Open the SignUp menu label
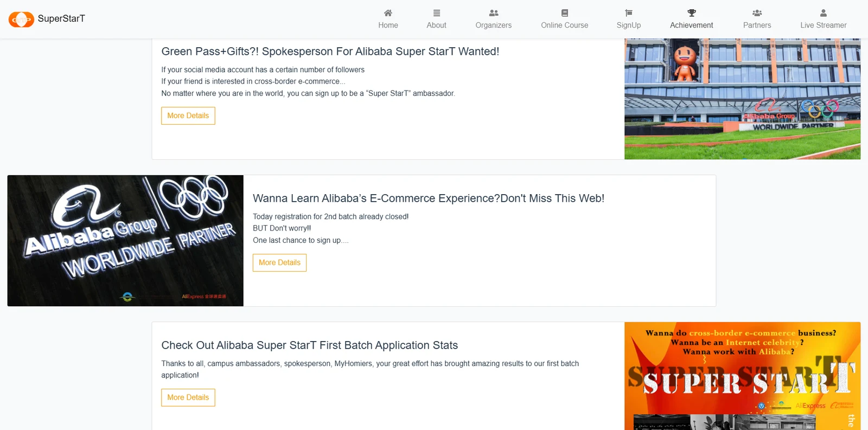This screenshot has height=430, width=868. point(629,25)
